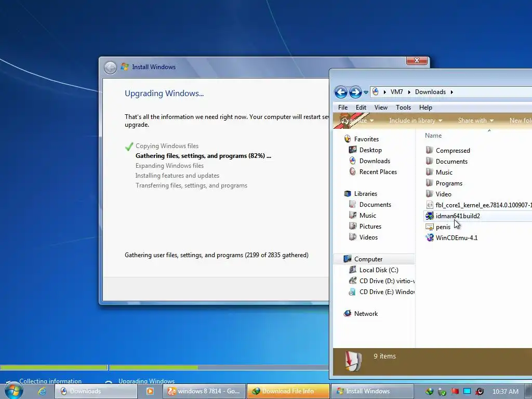Select Libraries in the navigation pane

point(365,194)
